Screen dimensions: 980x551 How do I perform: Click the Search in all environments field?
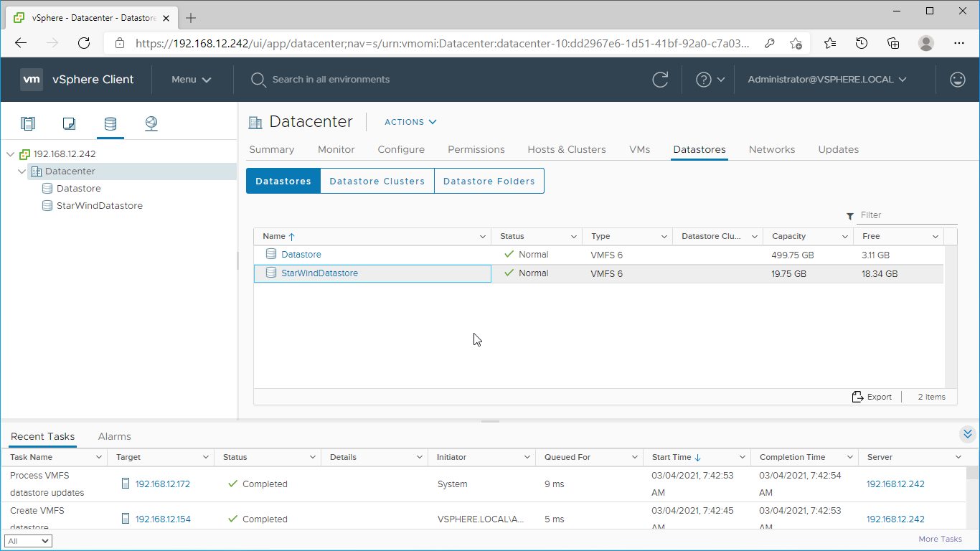pos(331,80)
